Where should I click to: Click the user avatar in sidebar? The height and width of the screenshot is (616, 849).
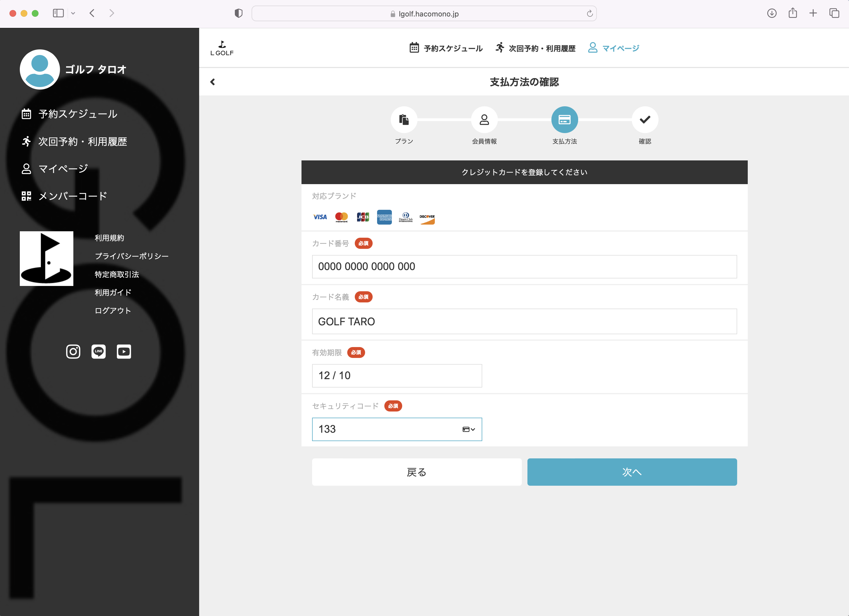tap(40, 69)
